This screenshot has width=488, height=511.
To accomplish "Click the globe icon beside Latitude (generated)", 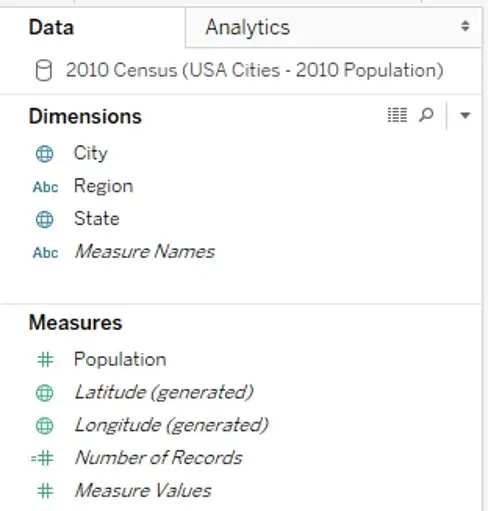I will (44, 393).
